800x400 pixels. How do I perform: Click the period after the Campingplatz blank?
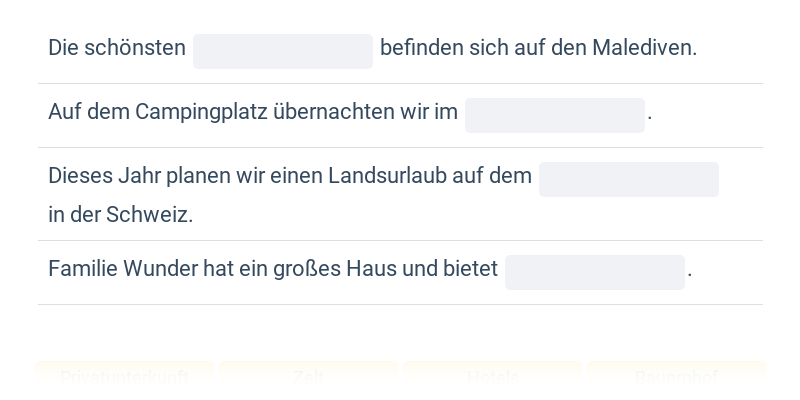coord(650,114)
